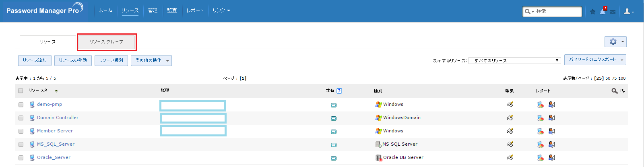Image resolution: width=644 pixels, height=167 pixels.
Task: Click the リソース追加 button
Action: (35, 60)
